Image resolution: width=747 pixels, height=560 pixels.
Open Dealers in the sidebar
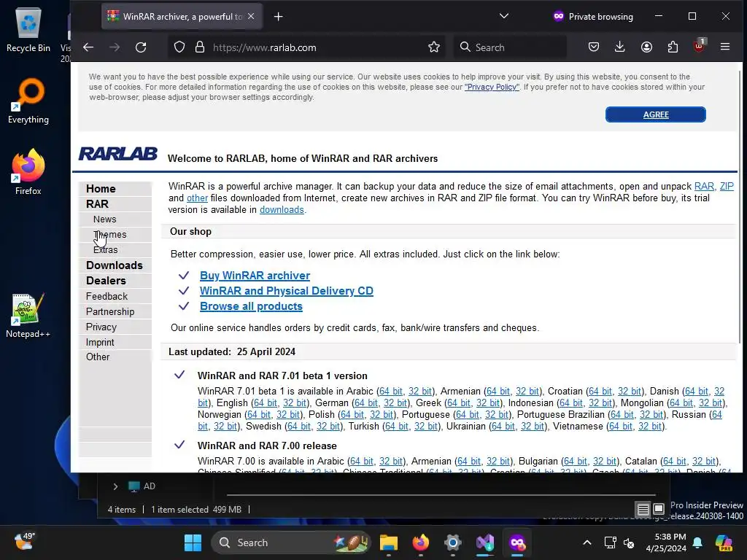(106, 281)
